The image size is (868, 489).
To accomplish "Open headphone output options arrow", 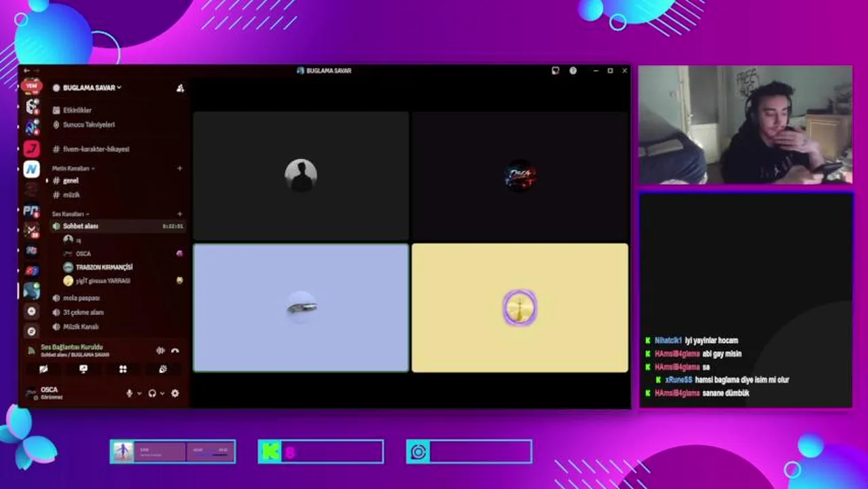I will coord(162,393).
